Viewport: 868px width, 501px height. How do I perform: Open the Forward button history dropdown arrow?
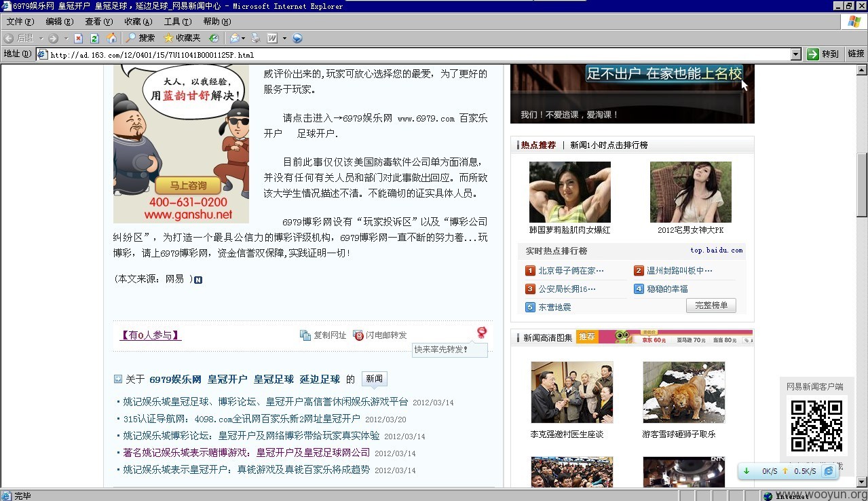tap(66, 38)
